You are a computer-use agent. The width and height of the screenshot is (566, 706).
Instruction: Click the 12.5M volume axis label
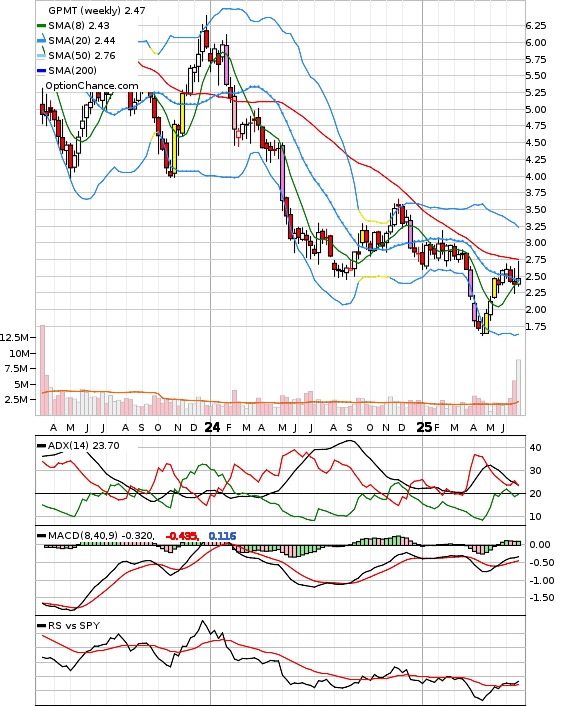tap(14, 338)
